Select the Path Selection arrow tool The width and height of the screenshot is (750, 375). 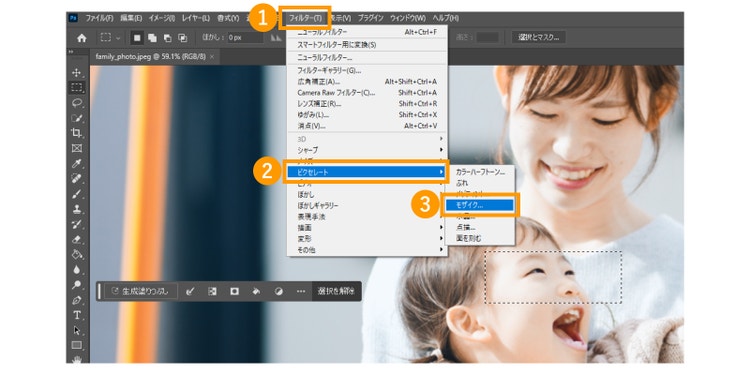(77, 331)
